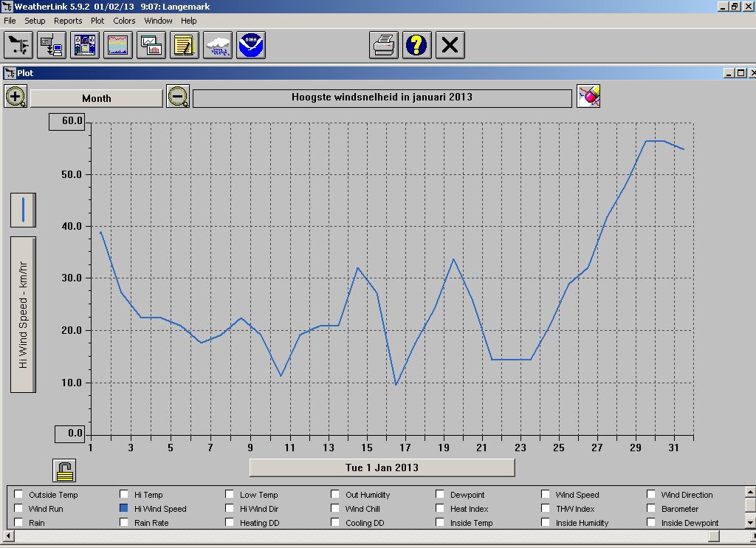Zoom in with the plus magnifier
Image resolution: width=756 pixels, height=548 pixels.
(16, 97)
